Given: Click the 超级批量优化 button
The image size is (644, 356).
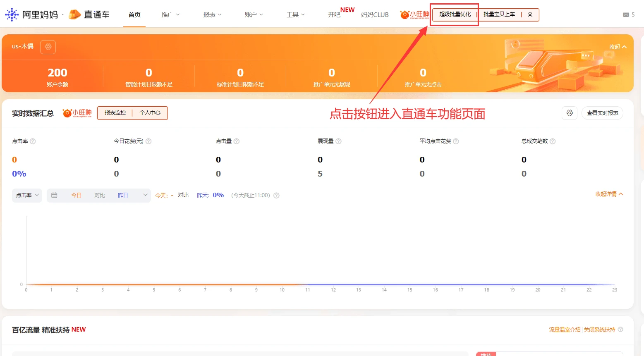Looking at the screenshot, I should (455, 14).
